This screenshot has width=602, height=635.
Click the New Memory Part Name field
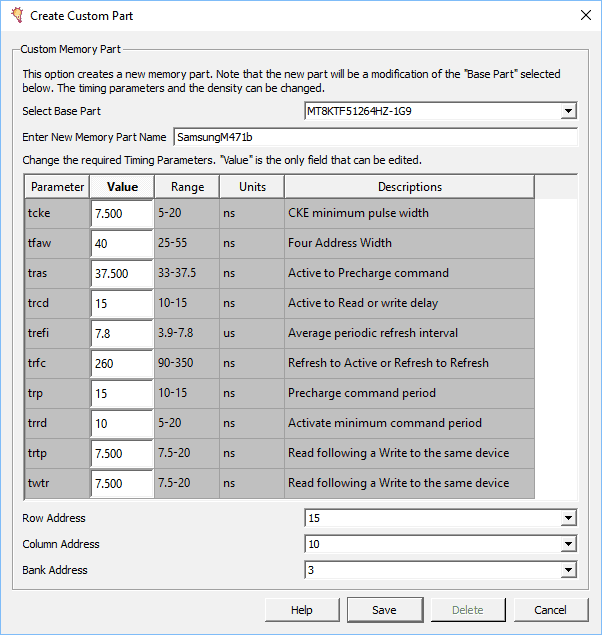point(375,137)
